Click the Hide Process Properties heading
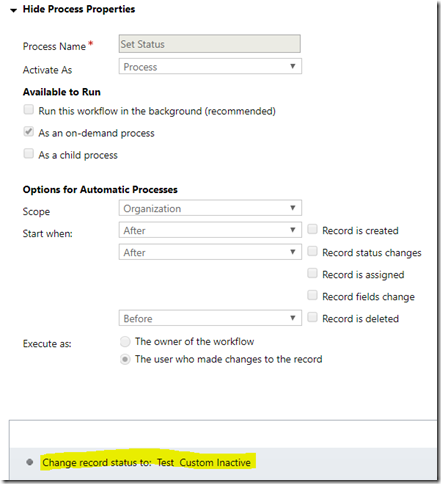 pyautogui.click(x=79, y=9)
